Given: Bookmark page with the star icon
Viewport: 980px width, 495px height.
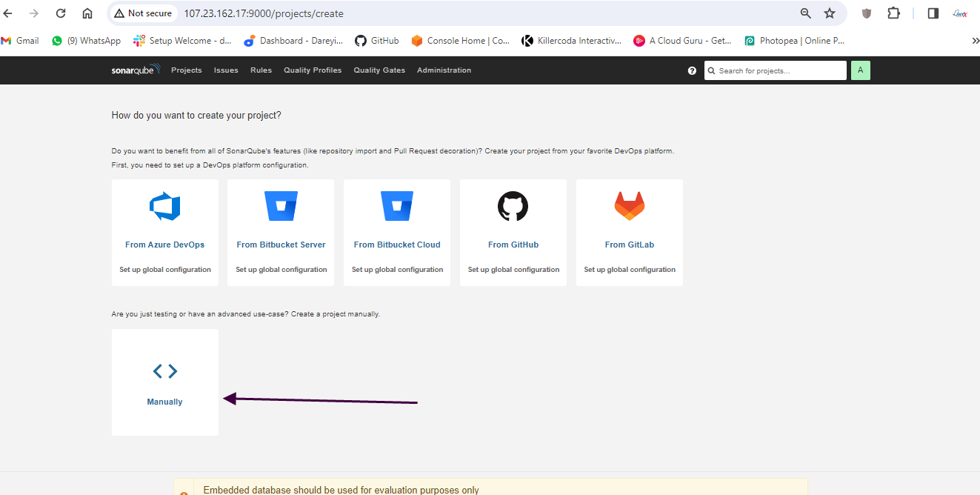Looking at the screenshot, I should (x=830, y=13).
